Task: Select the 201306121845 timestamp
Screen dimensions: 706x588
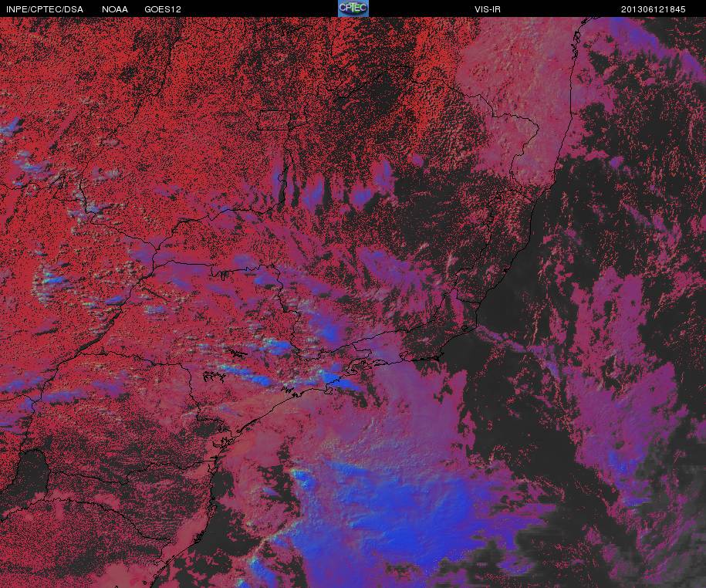Action: [653, 9]
